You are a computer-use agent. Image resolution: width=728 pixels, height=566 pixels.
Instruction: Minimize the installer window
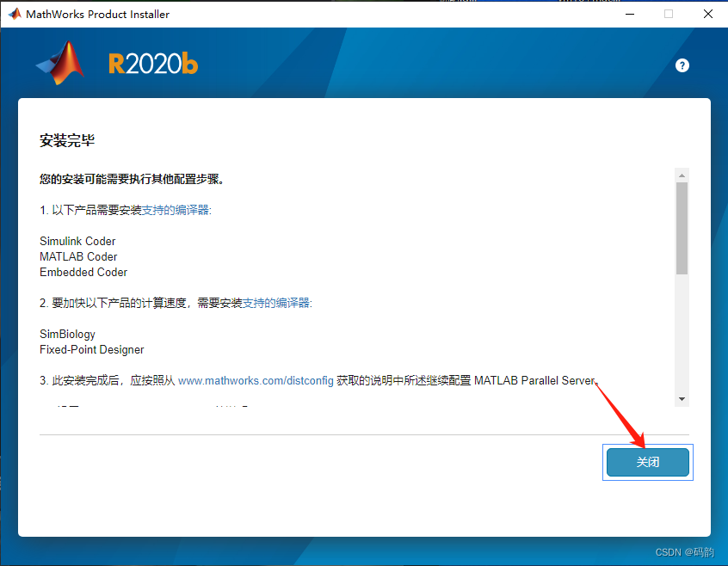tap(632, 14)
